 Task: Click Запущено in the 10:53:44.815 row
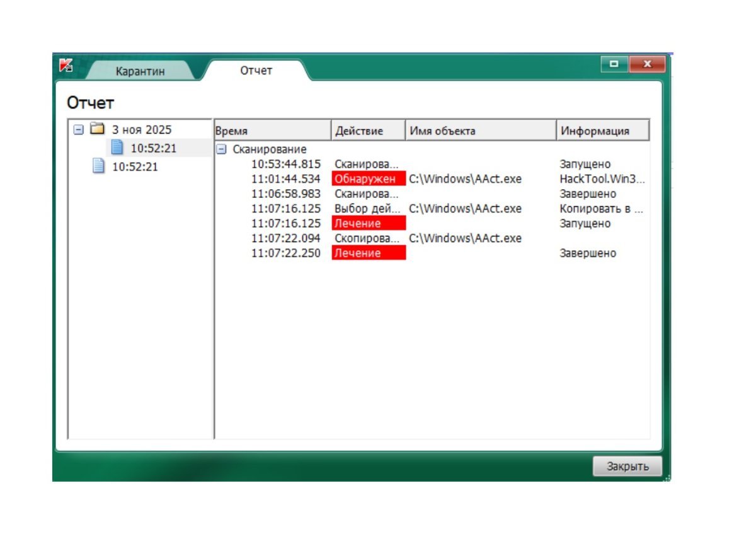click(x=585, y=165)
